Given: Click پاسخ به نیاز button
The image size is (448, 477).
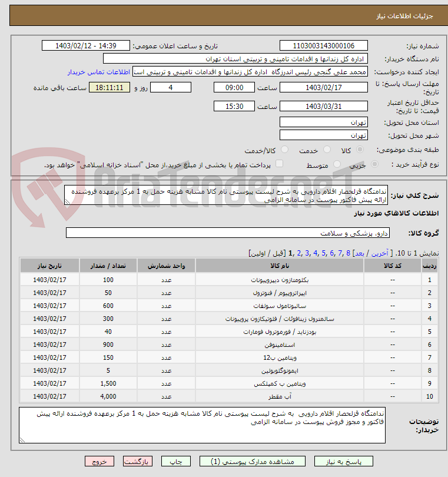Looking at the screenshot, I should tap(344, 462).
